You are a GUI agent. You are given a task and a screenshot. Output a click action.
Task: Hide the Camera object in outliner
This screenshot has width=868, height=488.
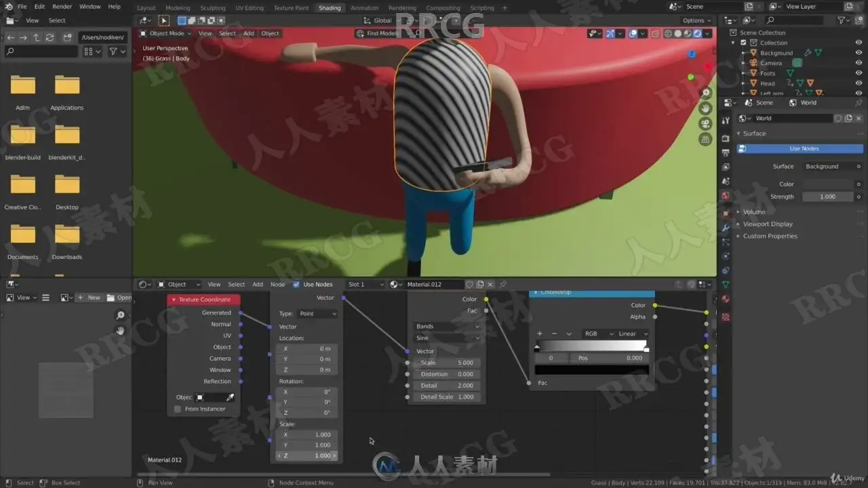click(859, 63)
